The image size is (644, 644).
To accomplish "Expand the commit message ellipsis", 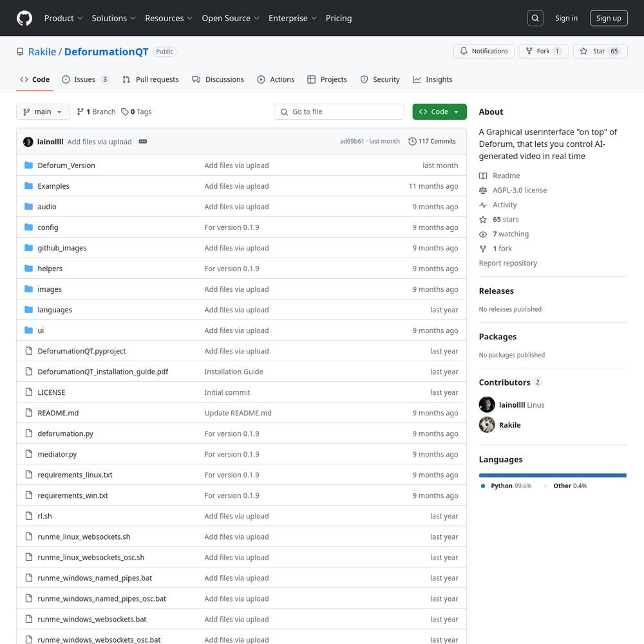I will coord(143,141).
